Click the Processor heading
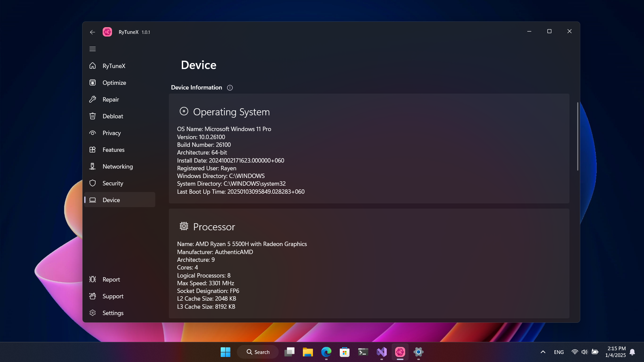This screenshot has height=362, width=644. pos(214,227)
